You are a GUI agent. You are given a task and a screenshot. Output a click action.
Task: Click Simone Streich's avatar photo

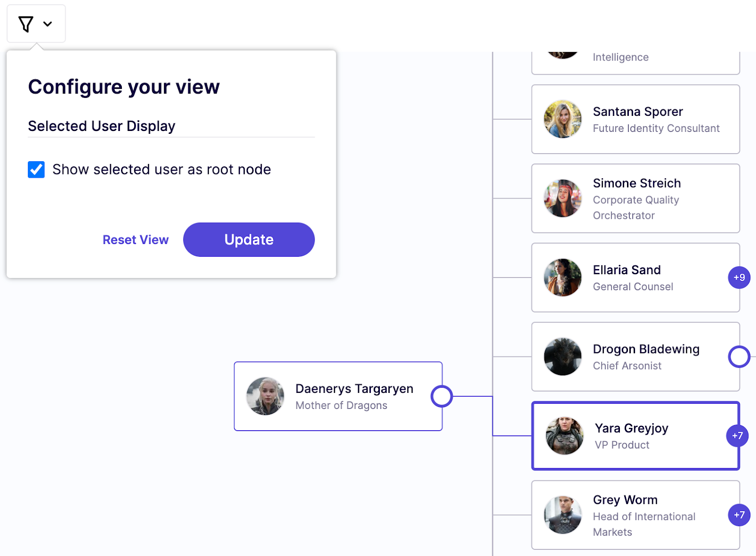click(563, 198)
